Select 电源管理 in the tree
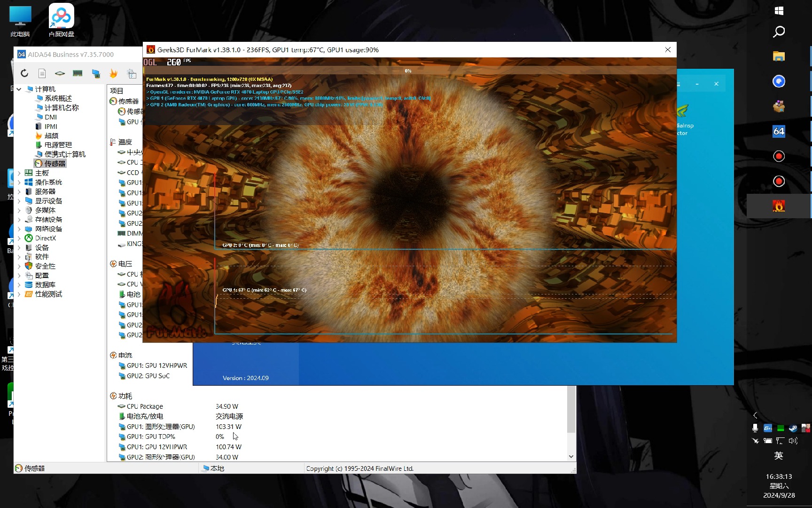Screen dimensions: 812x508 click(58, 145)
